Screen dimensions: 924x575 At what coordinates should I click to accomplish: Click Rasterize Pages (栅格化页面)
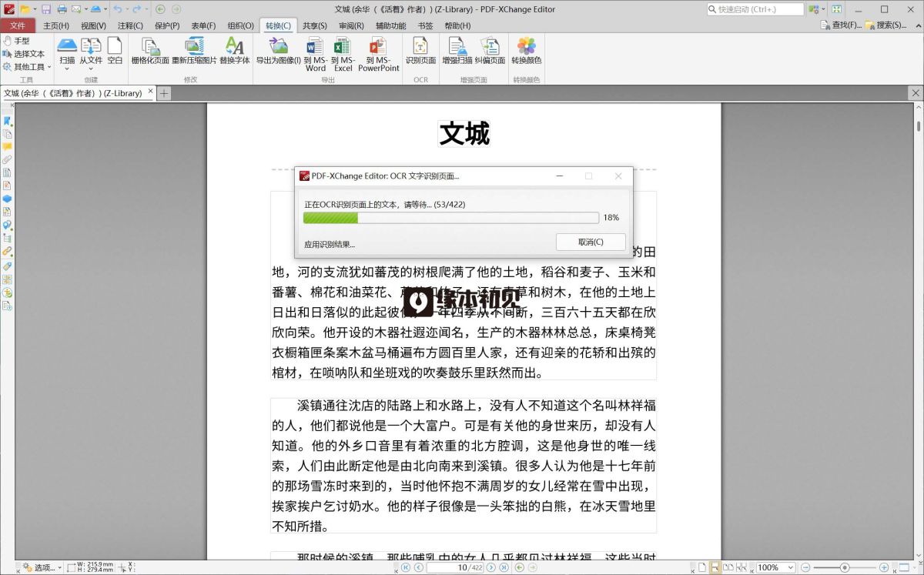[x=150, y=50]
